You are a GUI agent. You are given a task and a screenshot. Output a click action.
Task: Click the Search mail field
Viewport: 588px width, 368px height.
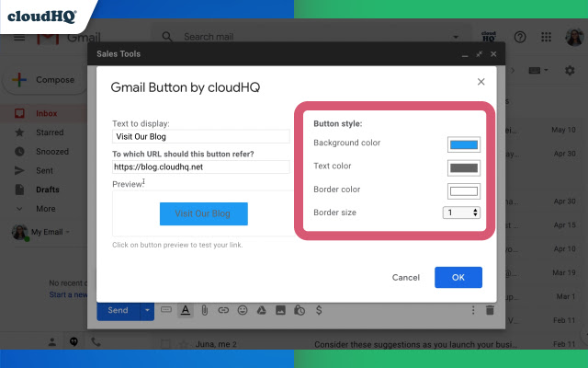311,37
